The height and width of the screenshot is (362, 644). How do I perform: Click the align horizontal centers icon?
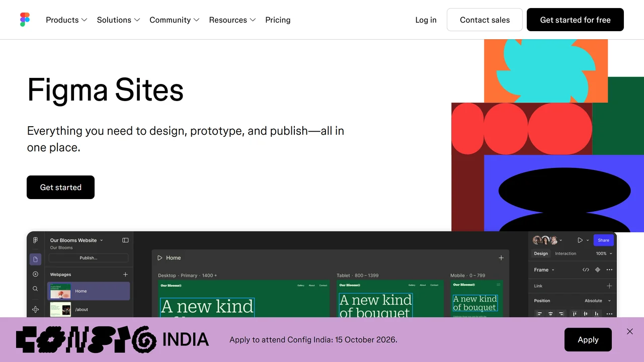pyautogui.click(x=550, y=314)
